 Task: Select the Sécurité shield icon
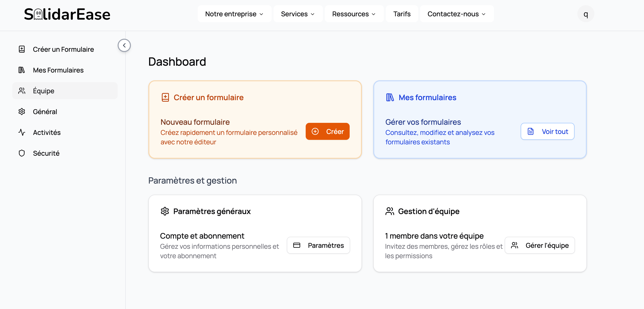tap(22, 153)
